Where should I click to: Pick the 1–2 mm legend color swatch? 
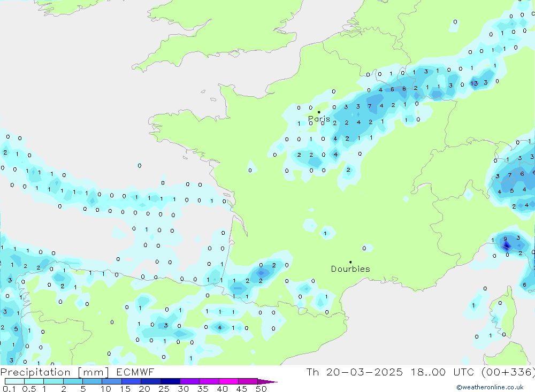(x=53, y=381)
